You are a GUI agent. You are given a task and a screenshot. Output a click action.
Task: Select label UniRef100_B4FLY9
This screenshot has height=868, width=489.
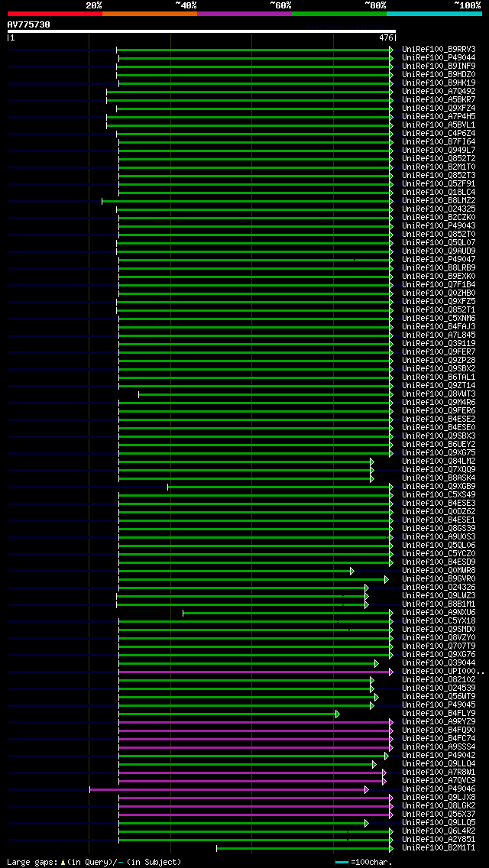pos(439,714)
